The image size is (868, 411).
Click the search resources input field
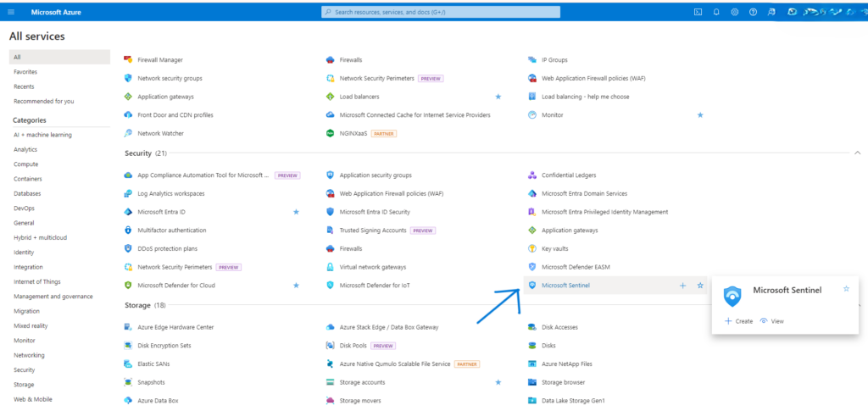441,12
